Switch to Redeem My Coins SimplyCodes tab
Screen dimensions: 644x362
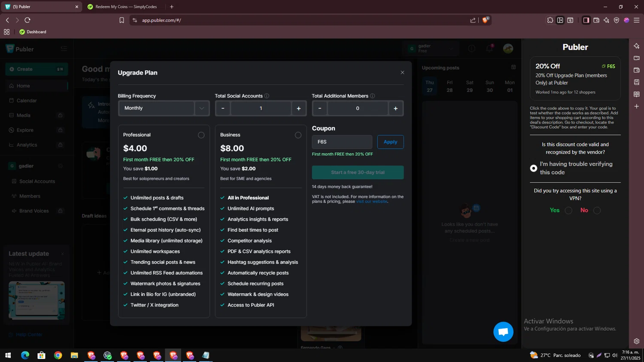pyautogui.click(x=125, y=7)
